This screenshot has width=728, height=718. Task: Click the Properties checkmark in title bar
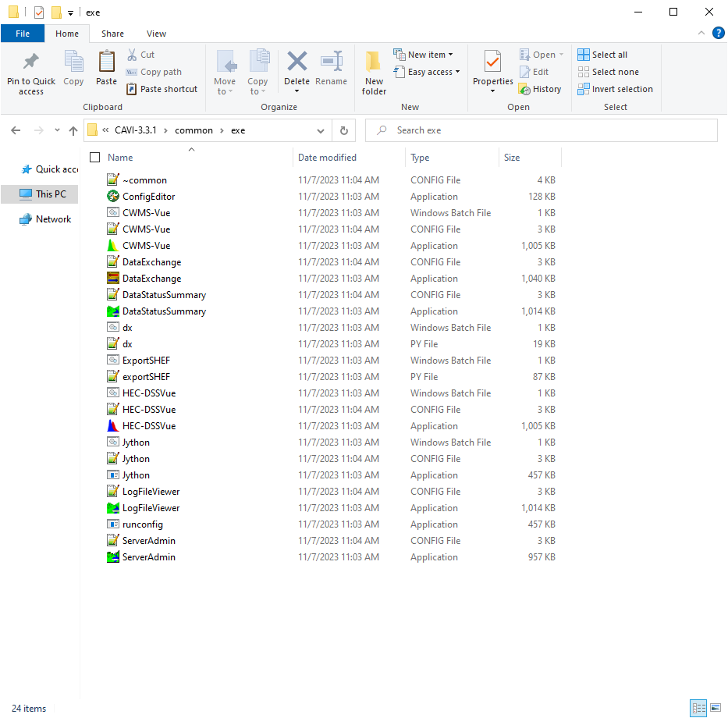click(x=39, y=12)
